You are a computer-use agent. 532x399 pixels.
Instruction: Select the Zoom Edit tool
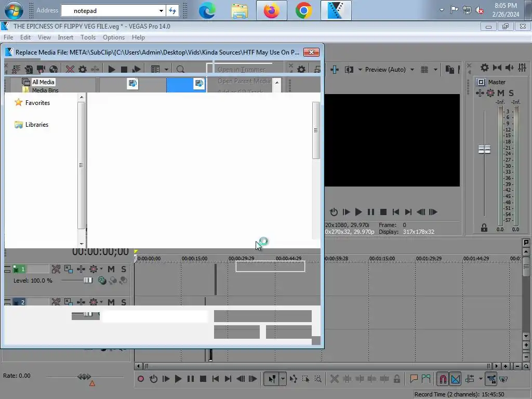(x=318, y=379)
